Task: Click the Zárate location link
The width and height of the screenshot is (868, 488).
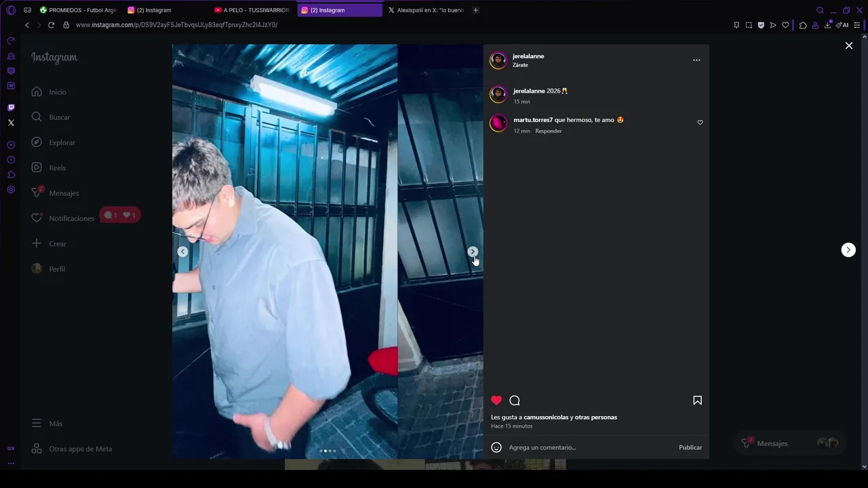Action: pos(520,65)
